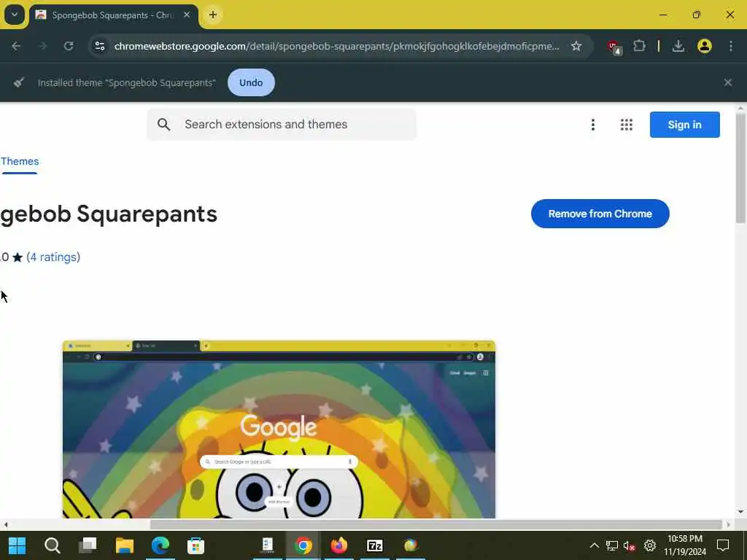
Task: Open the tab search dropdown arrow
Action: point(15,15)
